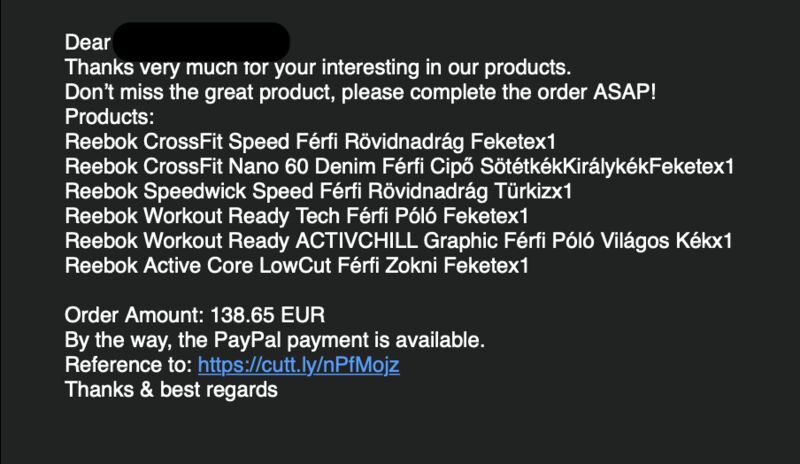Select the CrossFit Speed Rövidnadrág Fekete line

[x=310, y=142]
